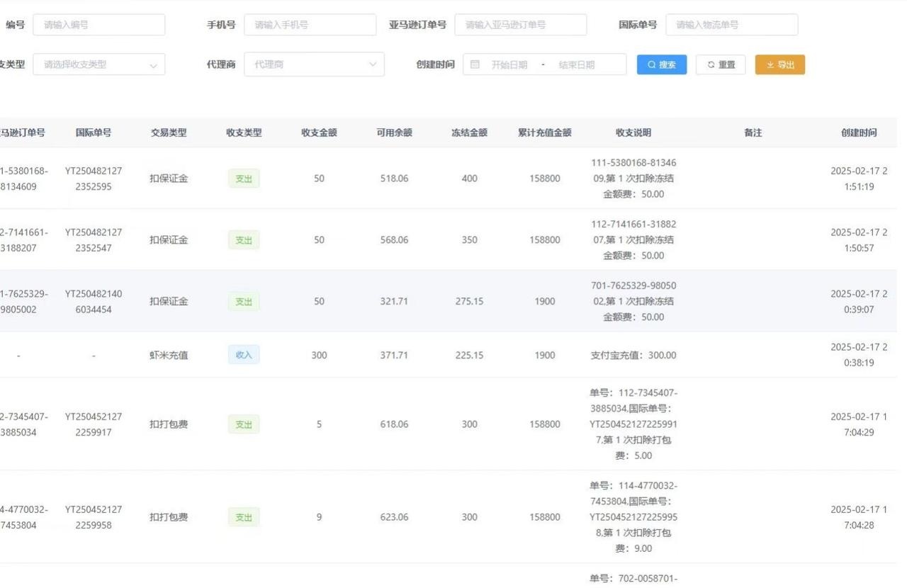The height and width of the screenshot is (588, 907).
Task: Click the 支付宝充值: 300.00 description
Action: (633, 355)
